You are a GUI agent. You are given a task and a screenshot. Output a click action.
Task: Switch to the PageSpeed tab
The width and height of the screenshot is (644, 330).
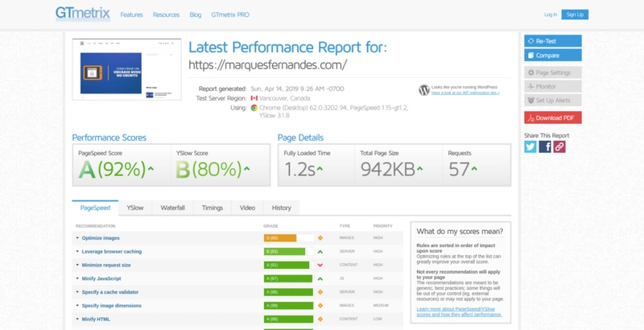click(x=95, y=208)
